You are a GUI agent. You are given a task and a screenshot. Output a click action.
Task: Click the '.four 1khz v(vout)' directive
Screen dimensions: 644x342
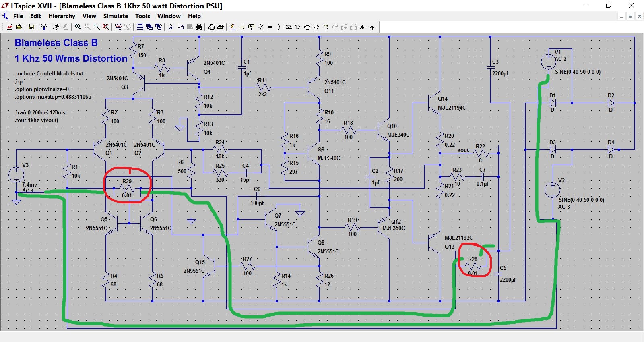tap(36, 120)
